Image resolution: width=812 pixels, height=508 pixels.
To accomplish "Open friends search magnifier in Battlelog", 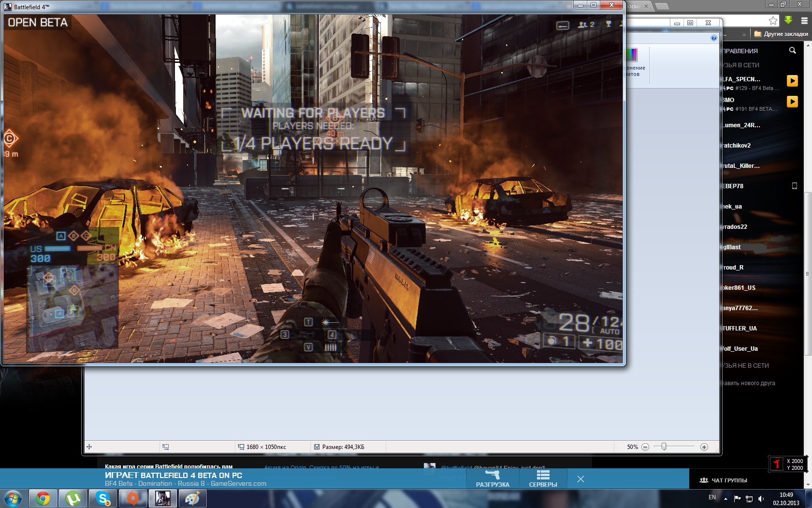I will pyautogui.click(x=792, y=50).
